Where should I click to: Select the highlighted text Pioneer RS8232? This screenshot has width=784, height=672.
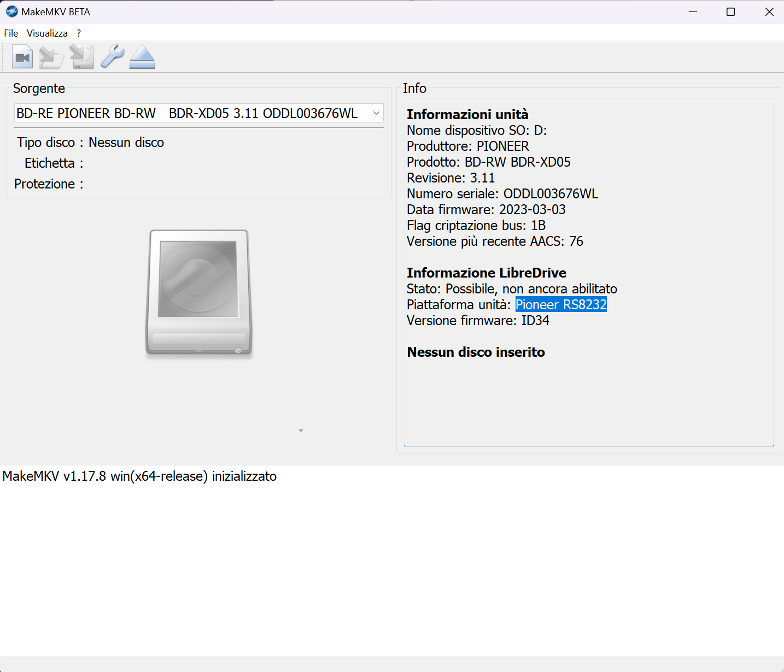[561, 304]
